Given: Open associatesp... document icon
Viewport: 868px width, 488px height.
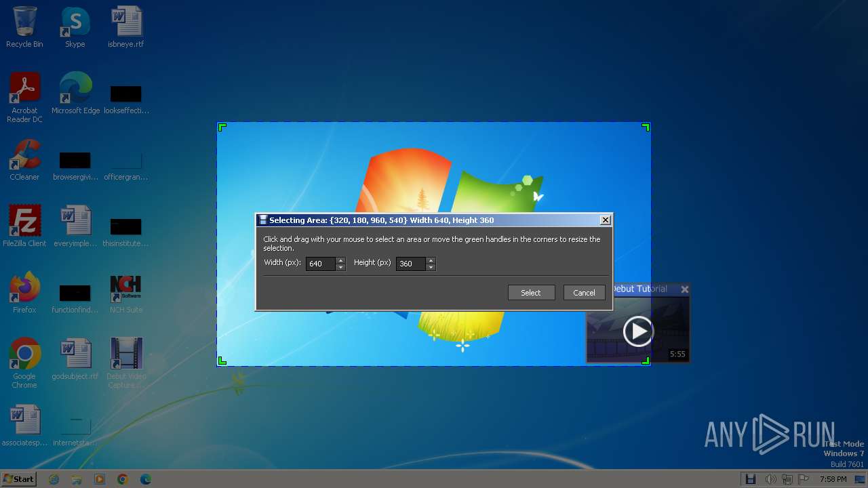Looking at the screenshot, I should point(24,426).
